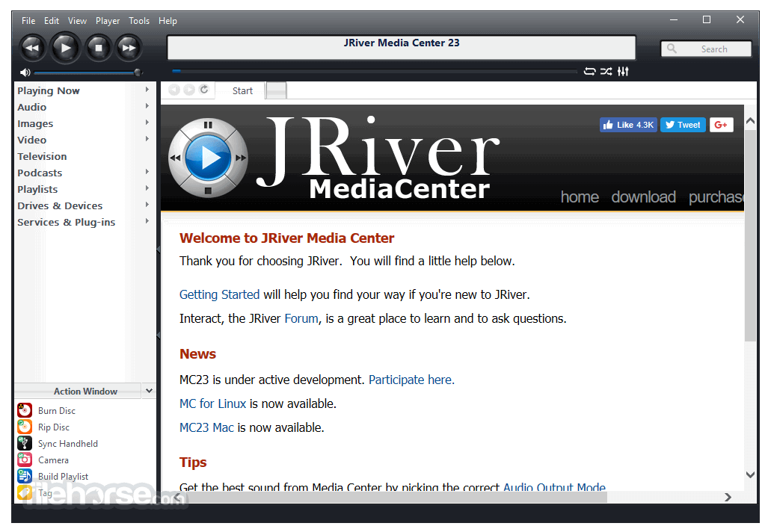
Task: Expand the Playlists section
Action: click(x=37, y=189)
